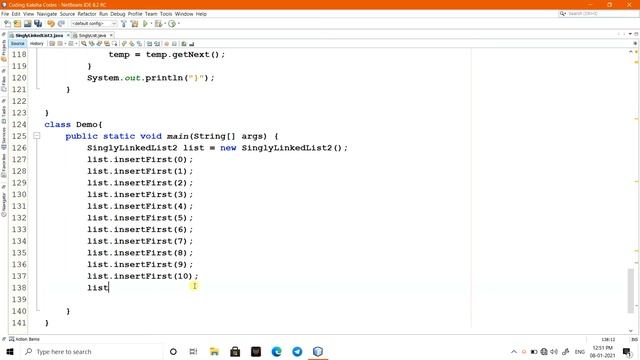Click the Windows Start button

pos(10,351)
